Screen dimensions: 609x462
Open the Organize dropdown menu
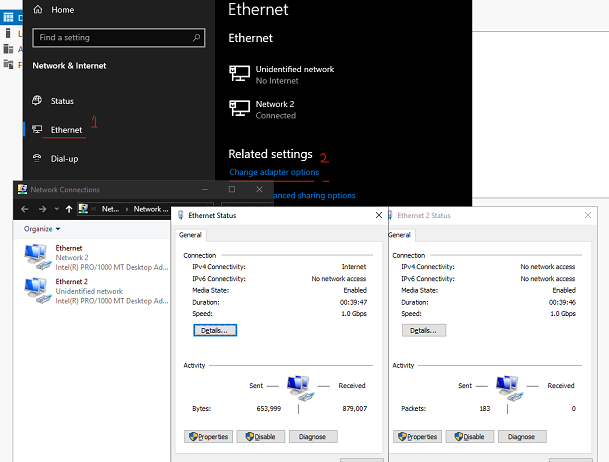tap(42, 229)
